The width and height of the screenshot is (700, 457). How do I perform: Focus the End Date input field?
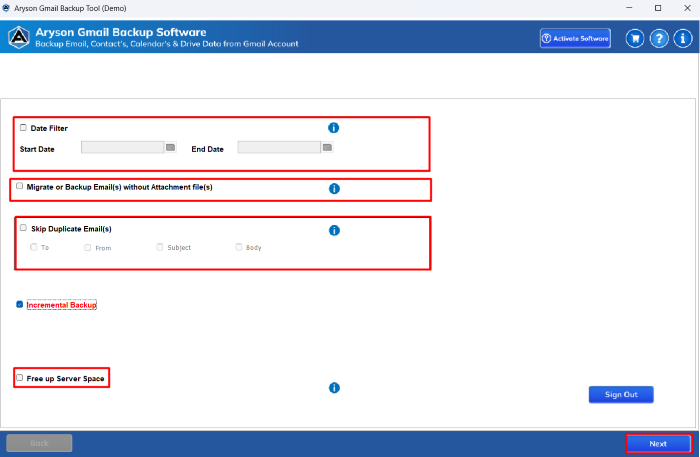(x=279, y=147)
